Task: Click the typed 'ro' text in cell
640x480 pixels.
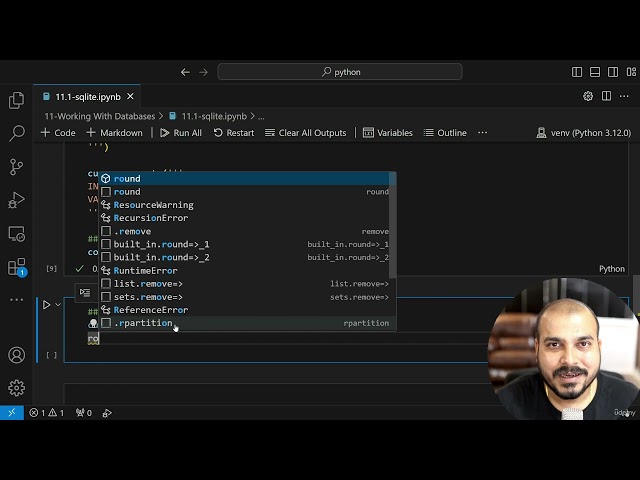Action: click(x=93, y=338)
